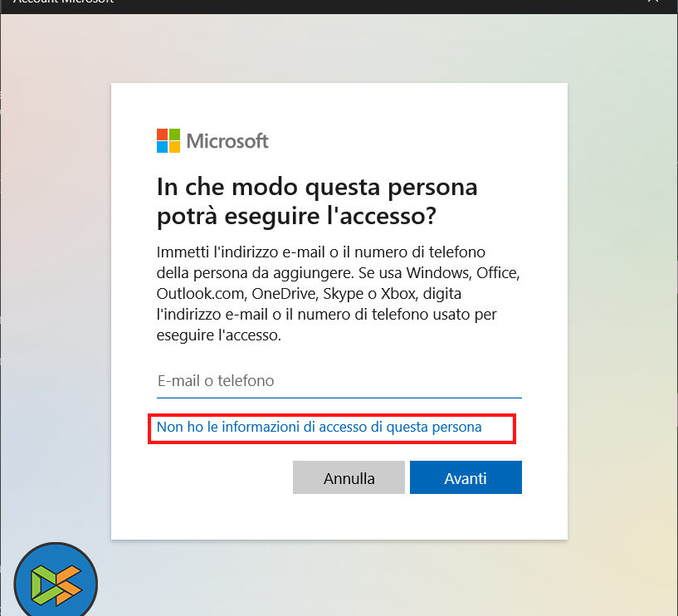Click the round blue watermark logo at bottom-left
678x616 pixels.
point(56,580)
